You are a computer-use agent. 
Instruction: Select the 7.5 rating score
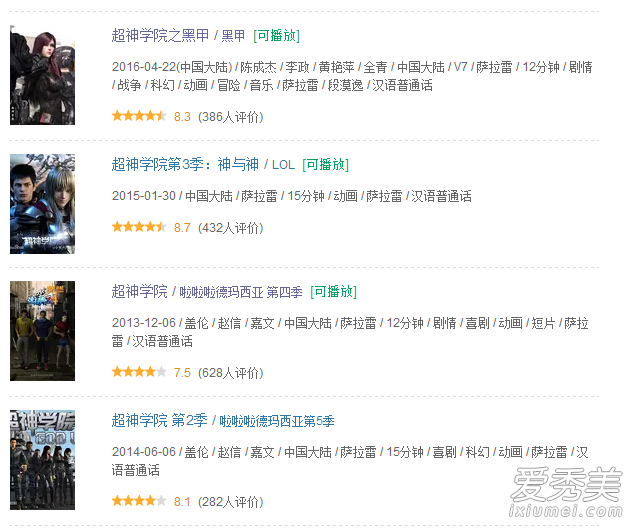click(x=182, y=373)
